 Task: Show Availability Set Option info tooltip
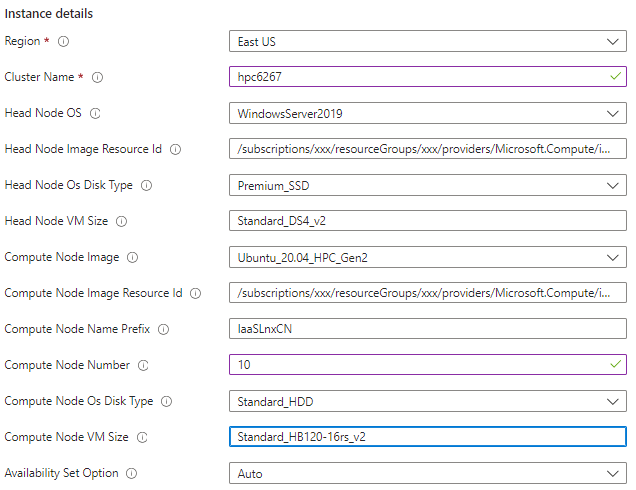[x=132, y=473]
